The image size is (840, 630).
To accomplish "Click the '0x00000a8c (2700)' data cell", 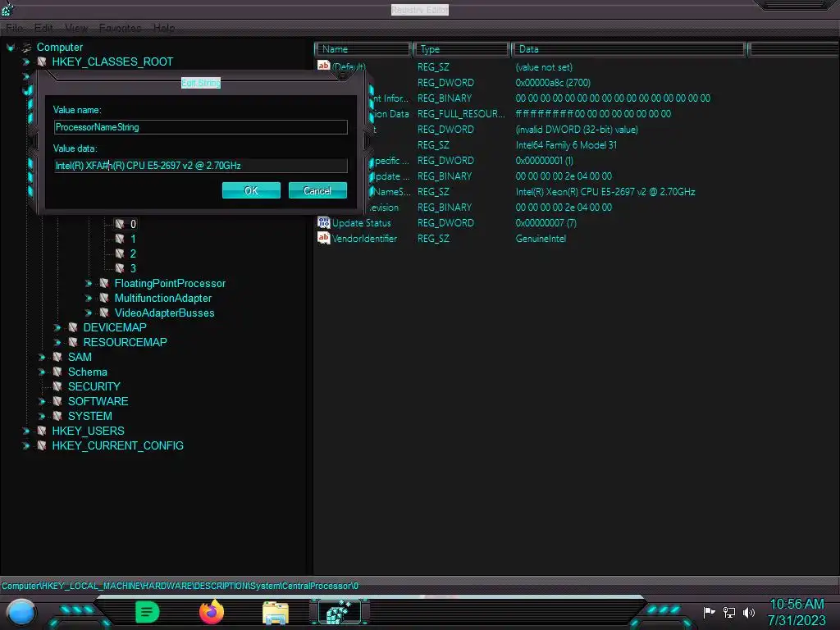I will (553, 83).
